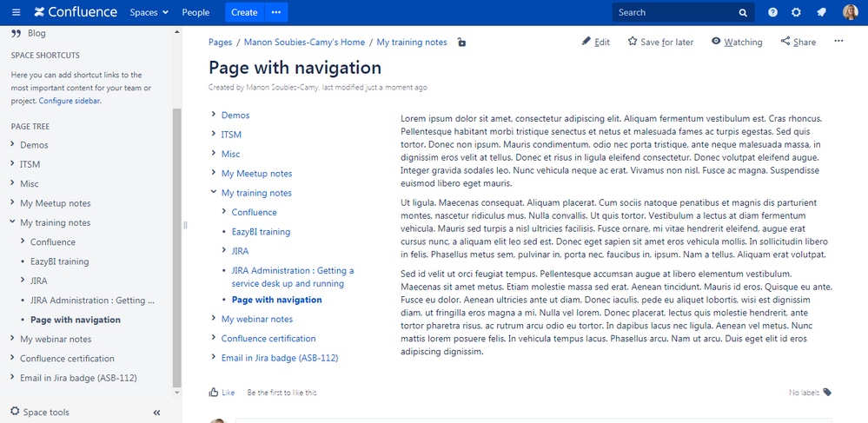Expand Confluence certification in content navigation
This screenshot has height=423, width=868.
(214, 339)
